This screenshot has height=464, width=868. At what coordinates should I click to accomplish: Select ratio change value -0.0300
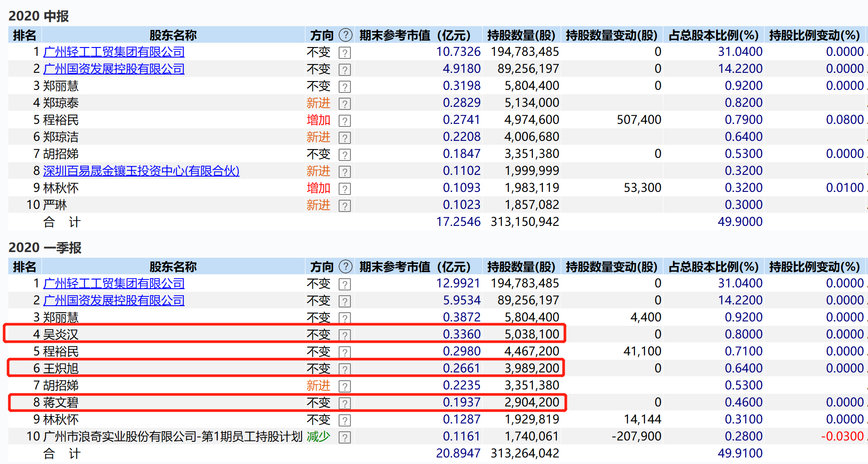tap(842, 437)
